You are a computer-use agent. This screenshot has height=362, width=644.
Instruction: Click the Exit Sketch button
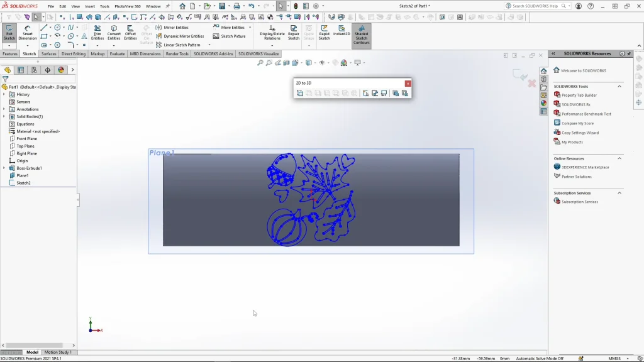(x=9, y=33)
